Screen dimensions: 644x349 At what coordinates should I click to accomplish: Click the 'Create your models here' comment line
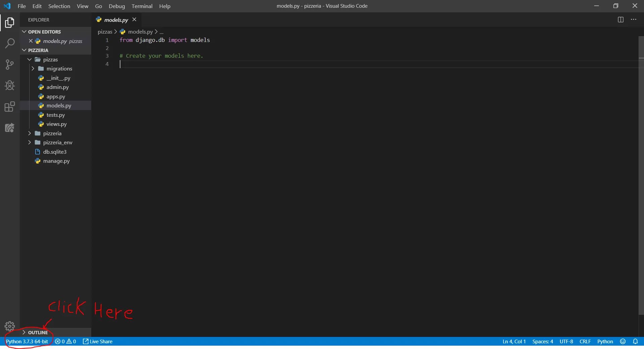point(161,56)
